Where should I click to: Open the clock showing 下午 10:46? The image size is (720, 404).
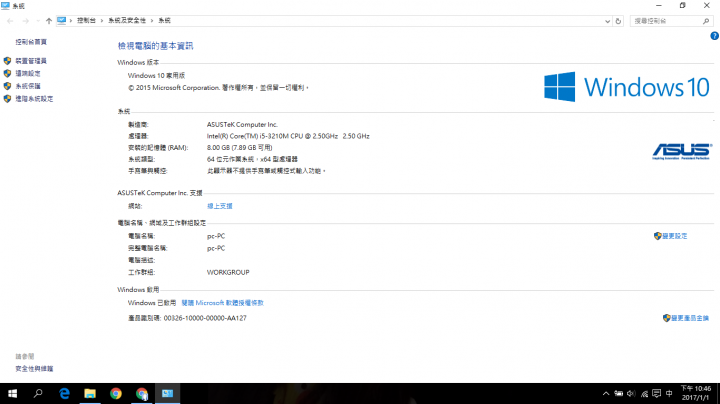point(696,393)
